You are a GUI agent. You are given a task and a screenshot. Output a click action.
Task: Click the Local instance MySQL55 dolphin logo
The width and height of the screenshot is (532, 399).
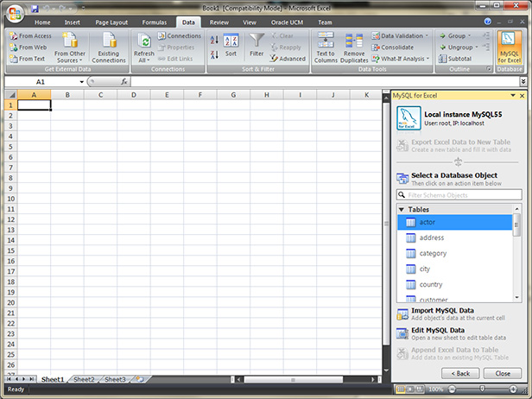click(x=408, y=118)
